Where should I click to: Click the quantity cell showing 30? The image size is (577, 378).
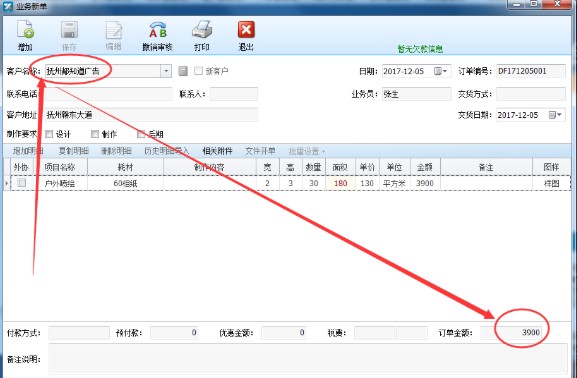pos(314,183)
